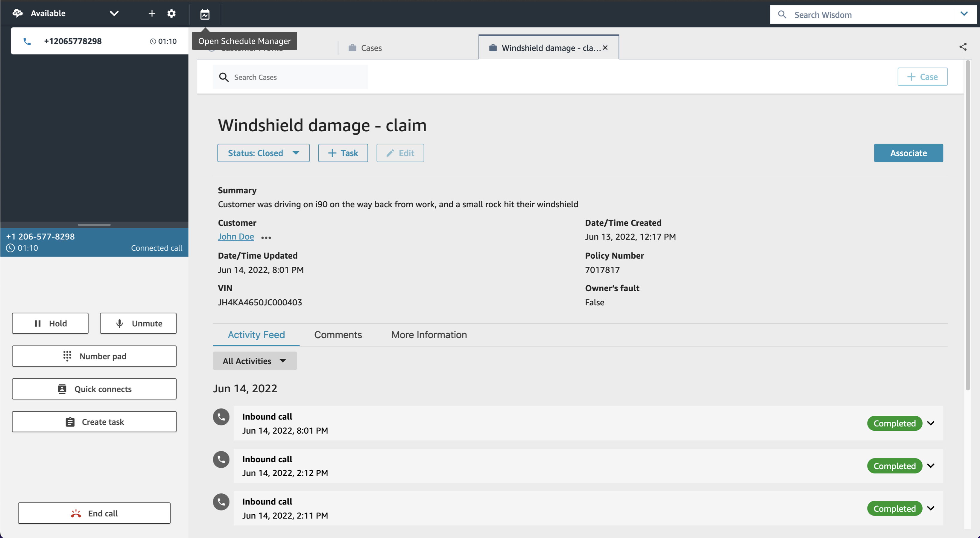980x538 pixels.
Task: Switch to the More Information tab
Action: pyautogui.click(x=429, y=335)
